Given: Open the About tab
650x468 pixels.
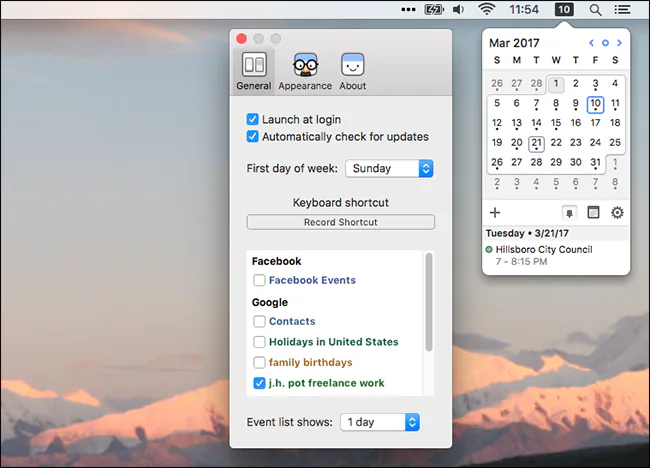Looking at the screenshot, I should 352,71.
